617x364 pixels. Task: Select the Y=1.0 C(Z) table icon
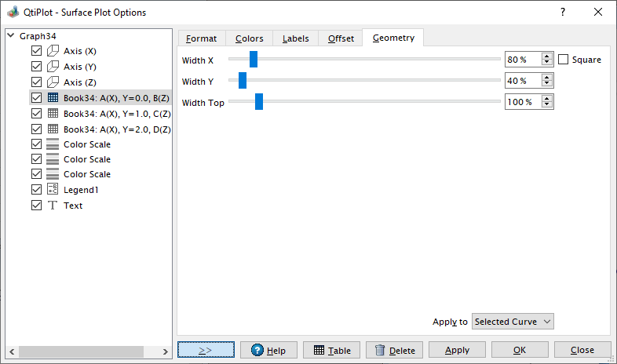[x=53, y=113]
